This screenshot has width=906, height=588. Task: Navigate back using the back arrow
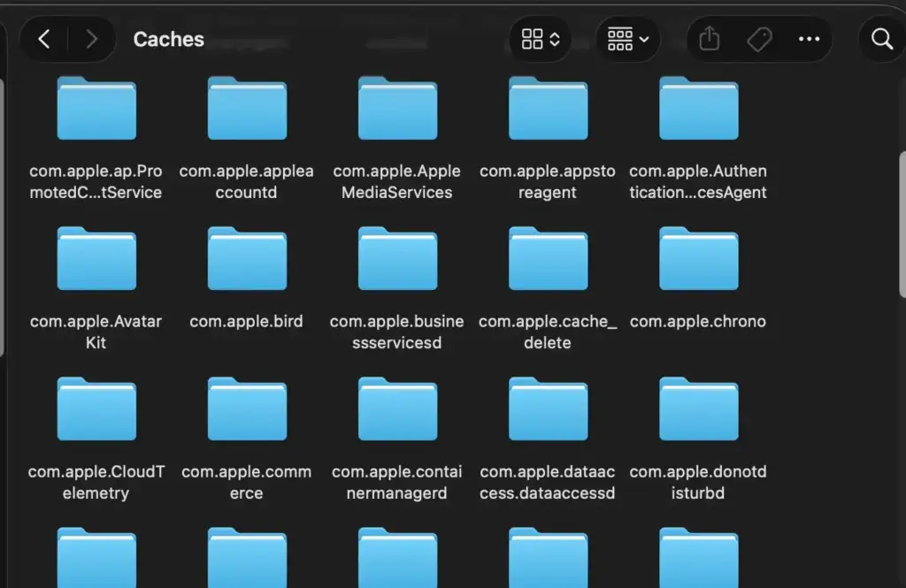(x=44, y=39)
